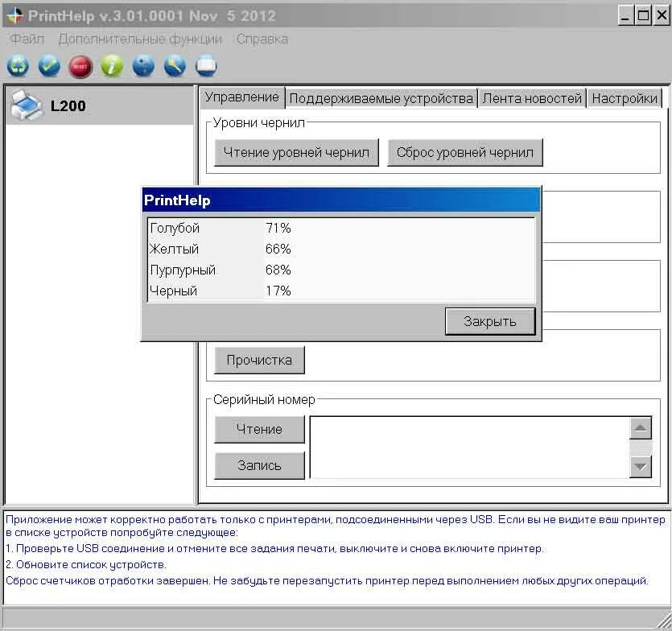Open the Файл menu

[x=27, y=39]
